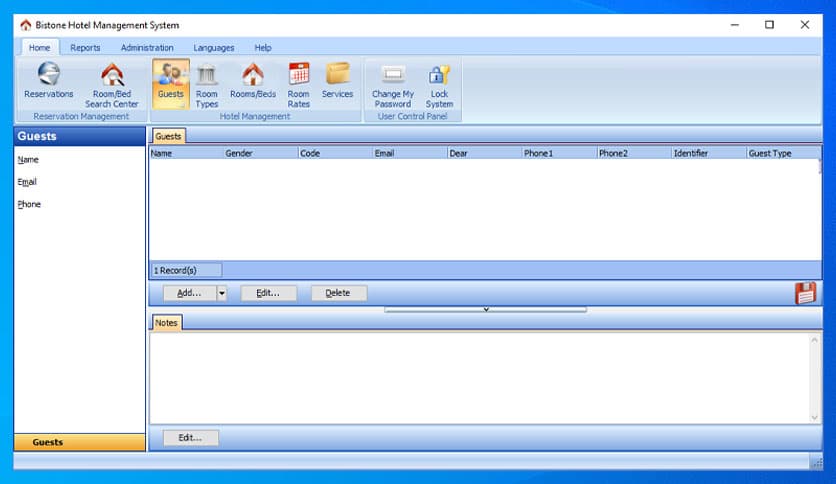Sort by the Phone1 column header
836x484 pixels.
point(559,153)
